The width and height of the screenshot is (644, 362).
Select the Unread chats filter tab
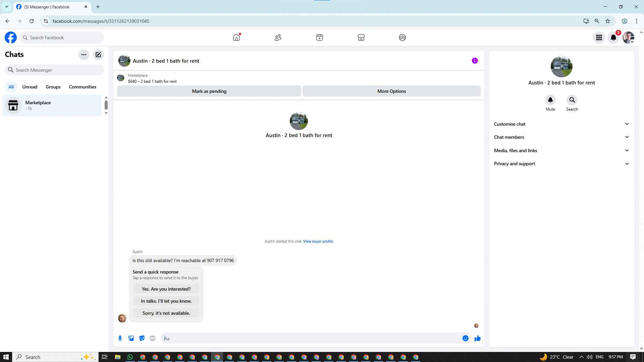coord(30,87)
